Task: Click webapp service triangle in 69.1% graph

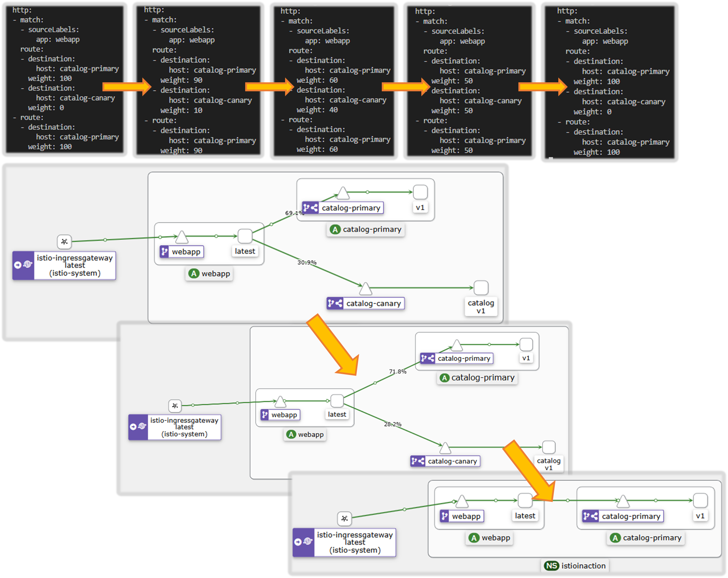Action: [x=182, y=237]
